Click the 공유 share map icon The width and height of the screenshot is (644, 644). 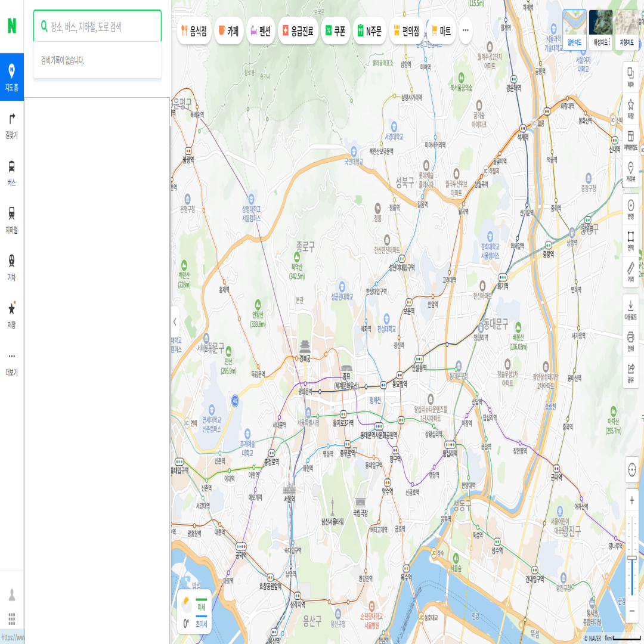630,372
